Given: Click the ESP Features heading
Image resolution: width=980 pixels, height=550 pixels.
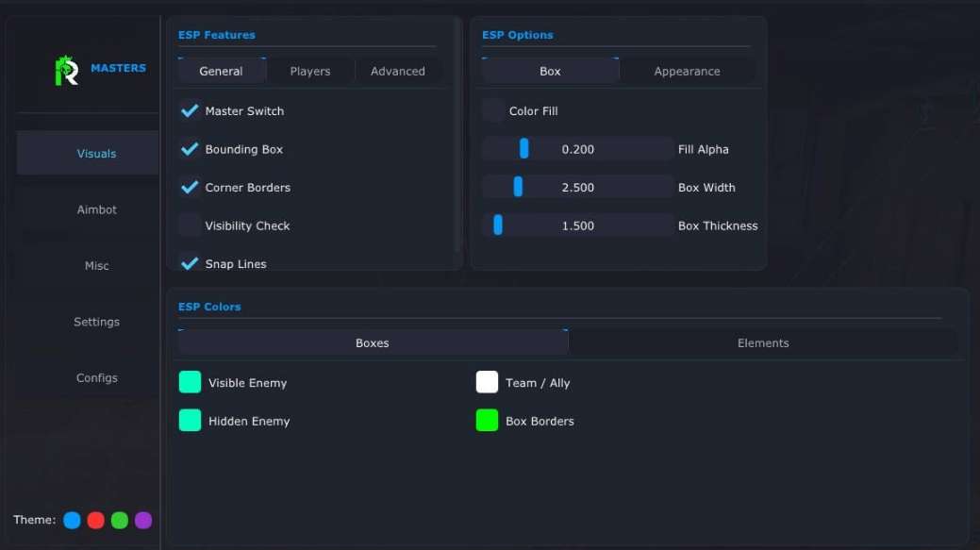Looking at the screenshot, I should point(216,35).
